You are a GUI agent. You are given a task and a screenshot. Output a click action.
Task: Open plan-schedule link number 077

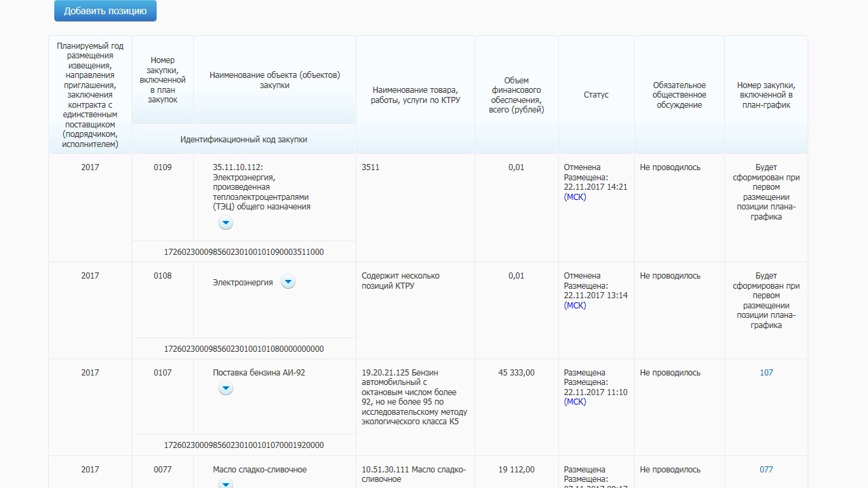tap(766, 470)
